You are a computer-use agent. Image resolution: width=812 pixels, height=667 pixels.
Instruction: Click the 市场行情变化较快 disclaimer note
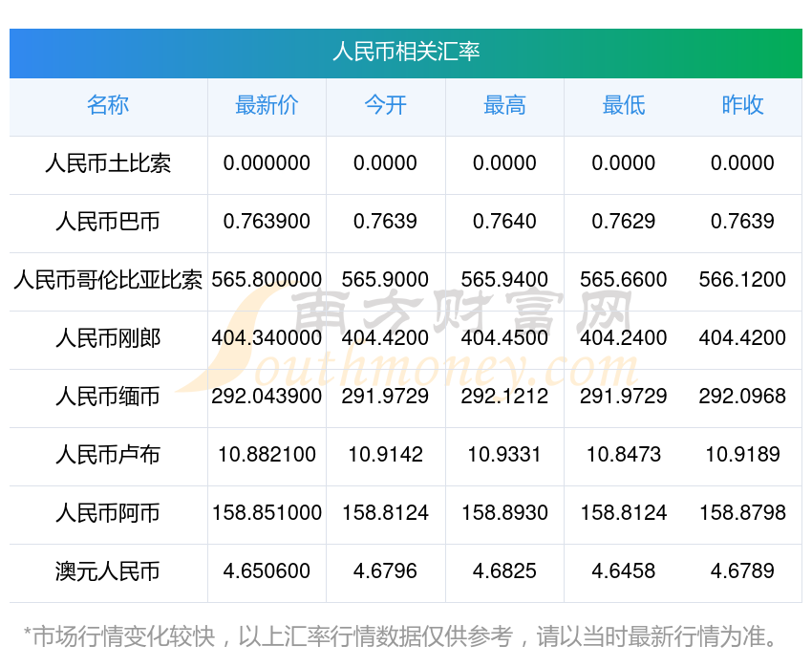(400, 636)
